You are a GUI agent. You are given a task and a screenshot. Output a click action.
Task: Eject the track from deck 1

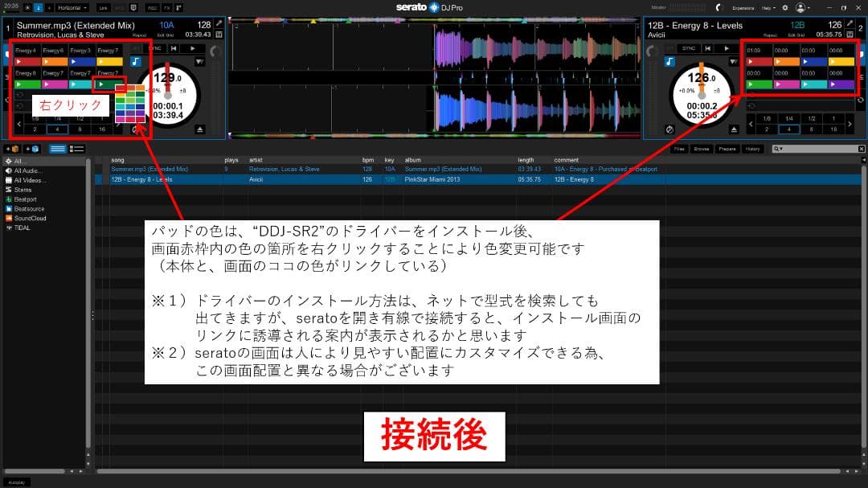click(200, 129)
